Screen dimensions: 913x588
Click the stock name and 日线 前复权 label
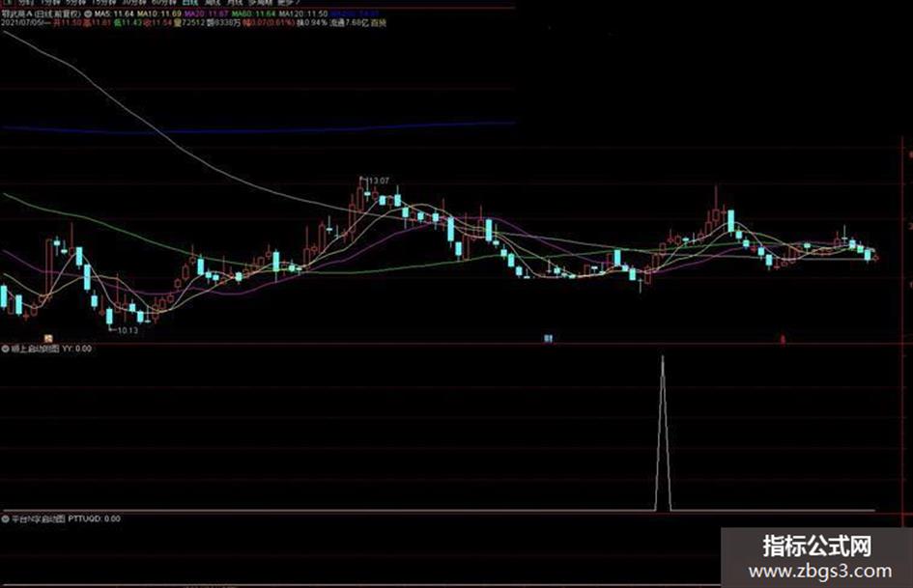click(42, 14)
